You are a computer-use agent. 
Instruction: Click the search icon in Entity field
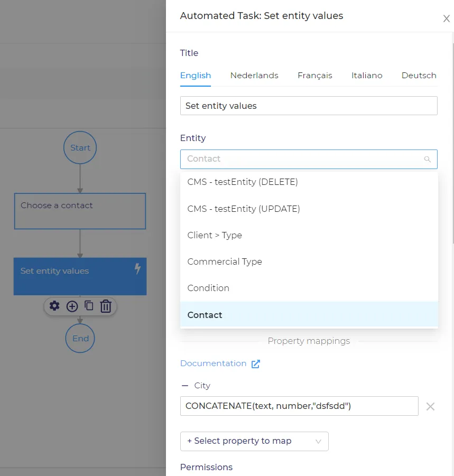tap(427, 159)
